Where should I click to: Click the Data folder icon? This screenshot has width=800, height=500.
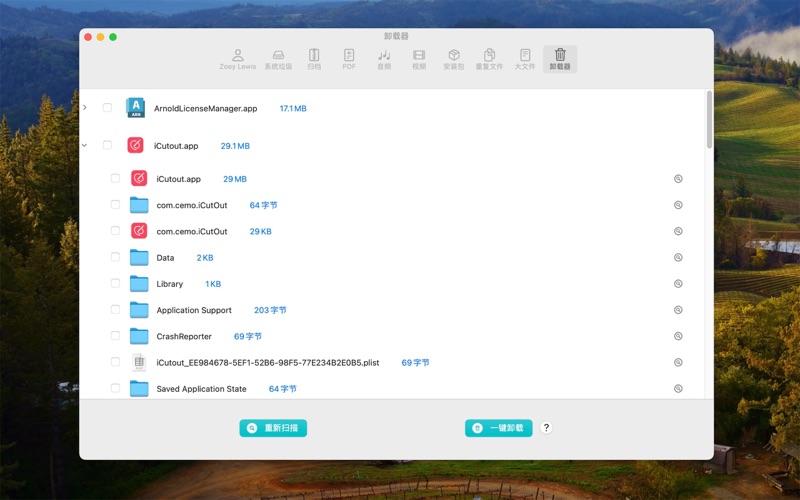pyautogui.click(x=139, y=258)
